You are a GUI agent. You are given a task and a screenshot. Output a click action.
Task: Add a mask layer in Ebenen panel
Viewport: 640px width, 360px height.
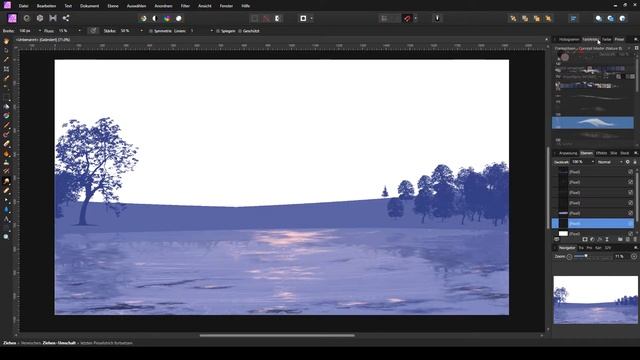(x=585, y=239)
